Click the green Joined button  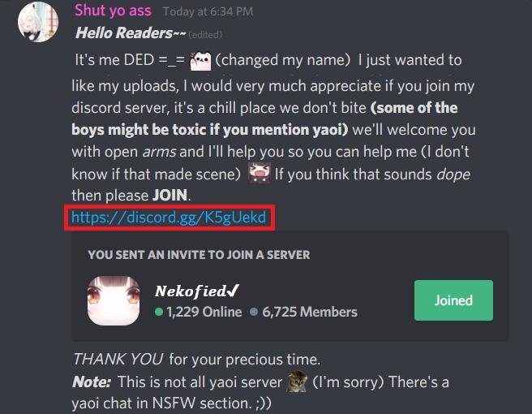click(x=453, y=300)
